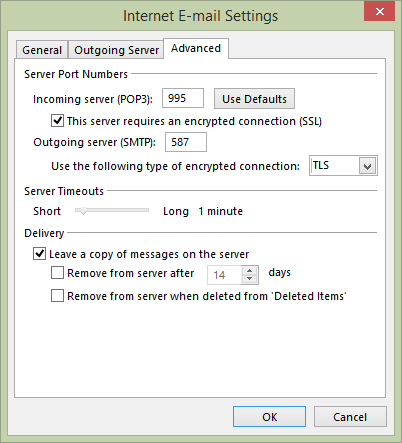The height and width of the screenshot is (443, 402).
Task: Select the Advanced tab
Action: [x=196, y=48]
